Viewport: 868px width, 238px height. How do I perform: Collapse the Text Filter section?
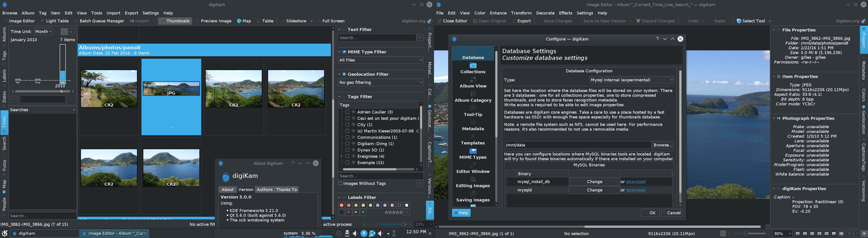(x=339, y=30)
